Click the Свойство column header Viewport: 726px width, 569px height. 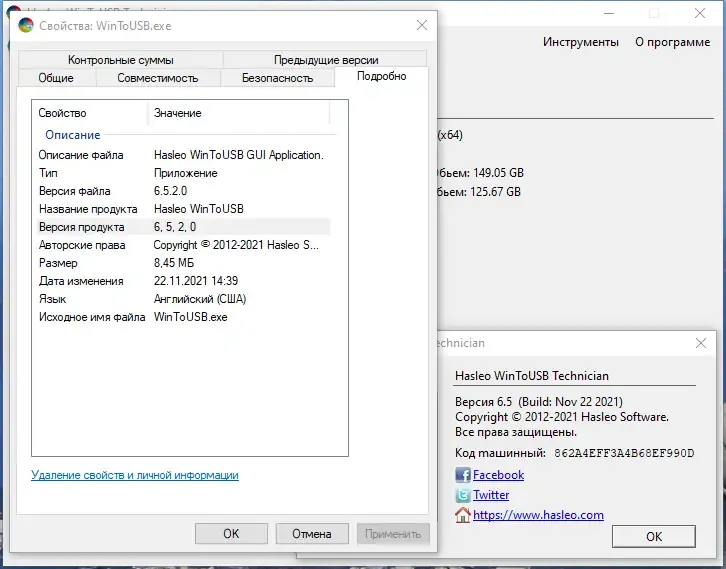pyautogui.click(x=90, y=113)
